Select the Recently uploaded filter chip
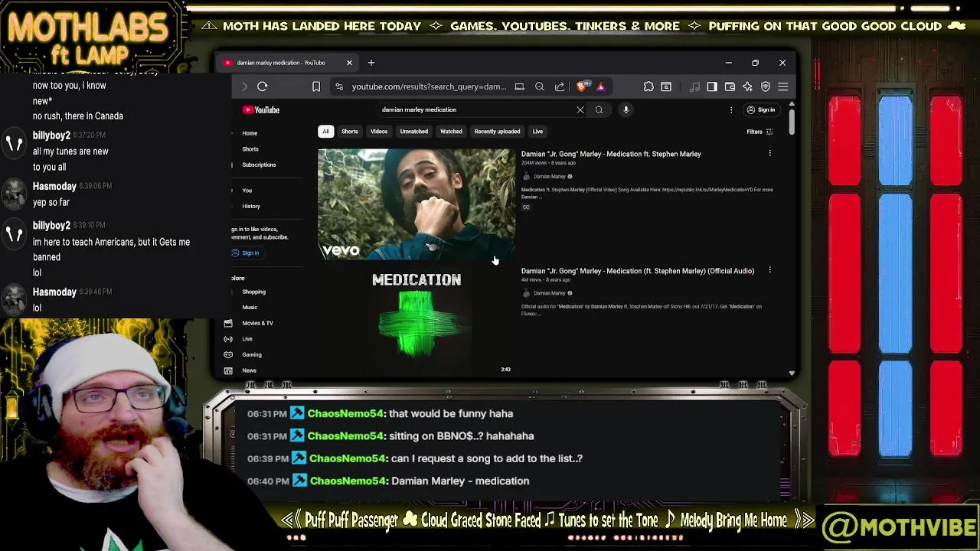980x551 pixels. pyautogui.click(x=497, y=132)
